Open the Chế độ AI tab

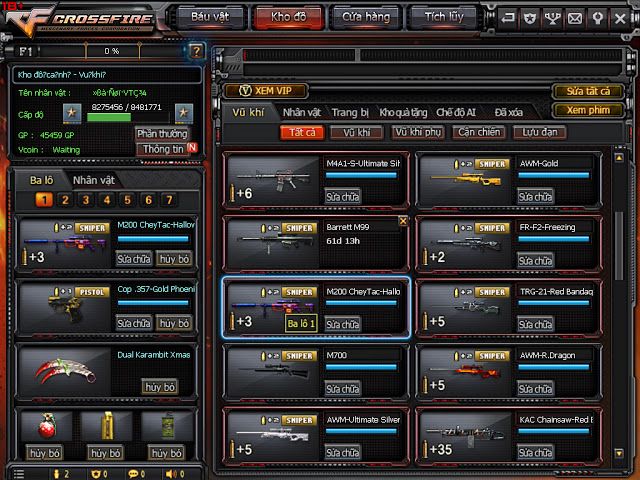click(x=456, y=112)
